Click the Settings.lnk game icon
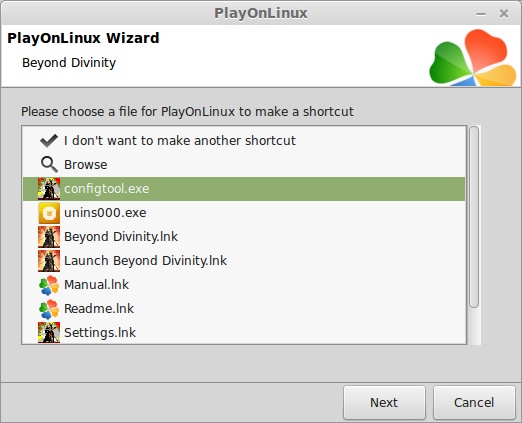Image resolution: width=522 pixels, height=423 pixels. [x=49, y=332]
